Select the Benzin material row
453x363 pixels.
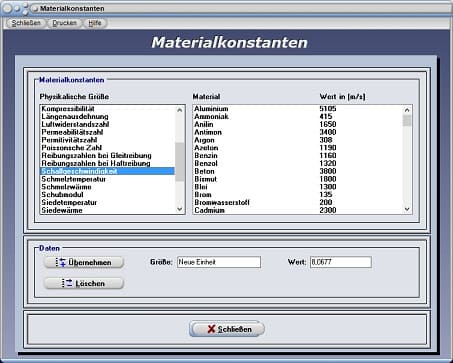click(x=298, y=156)
